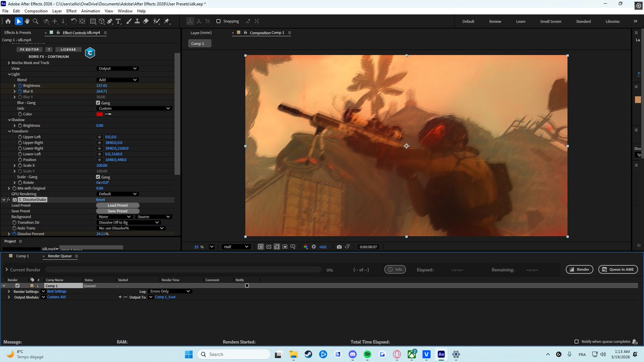This screenshot has height=362, width=644.
Task: Select the Hand tool
Action: (27, 21)
